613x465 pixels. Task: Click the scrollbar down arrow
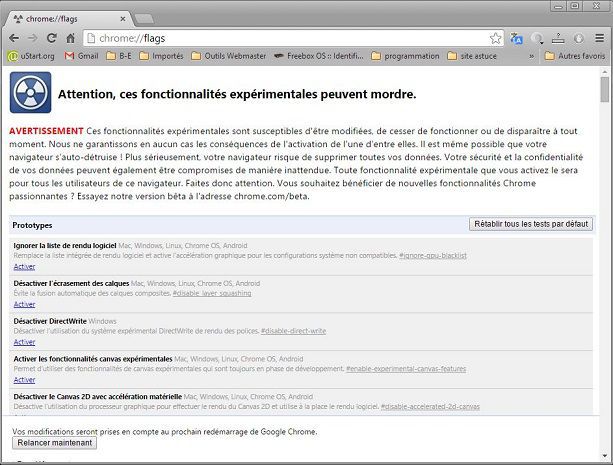coord(605,456)
